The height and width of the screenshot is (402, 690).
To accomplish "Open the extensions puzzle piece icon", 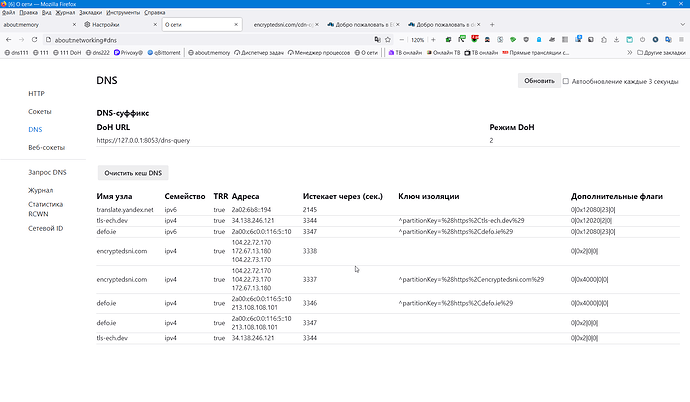I will 604,40.
